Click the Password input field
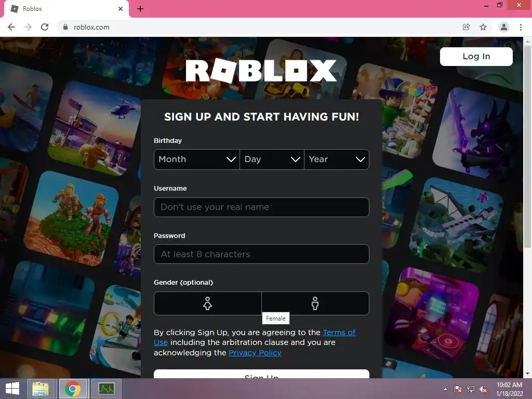532x399 pixels. point(261,254)
